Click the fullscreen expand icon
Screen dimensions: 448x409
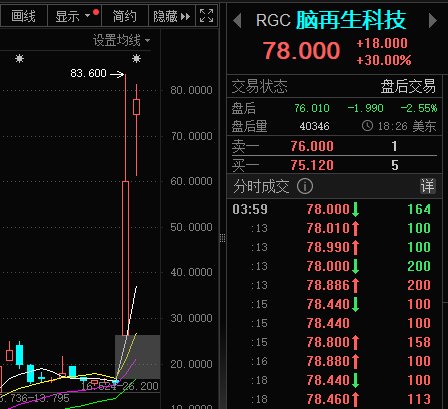click(206, 16)
